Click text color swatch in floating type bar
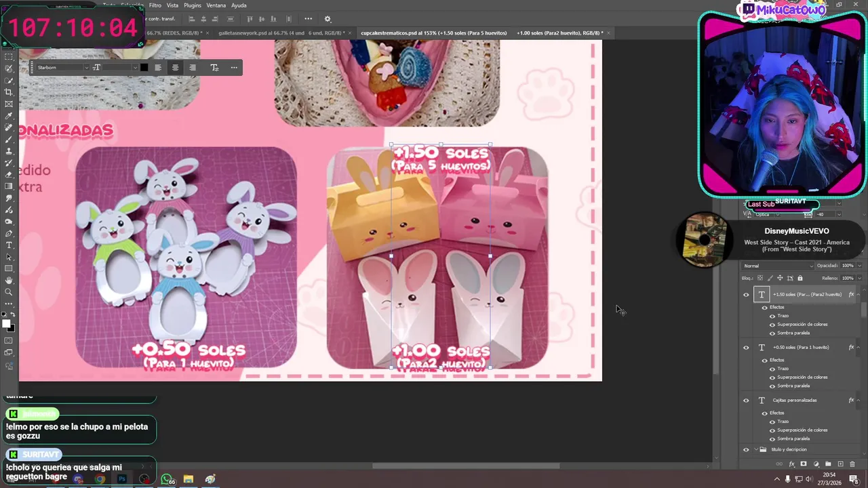The image size is (868, 488). coord(144,67)
